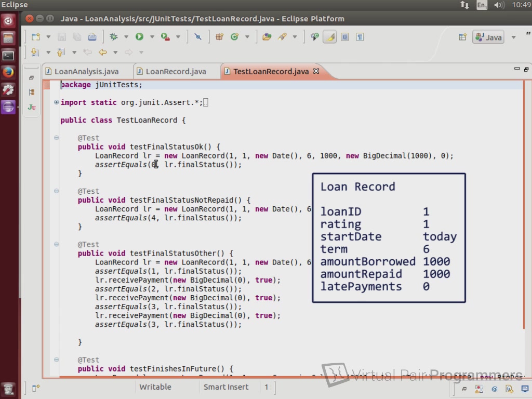Select the Java perspective button
This screenshot has height=399, width=532.
488,37
